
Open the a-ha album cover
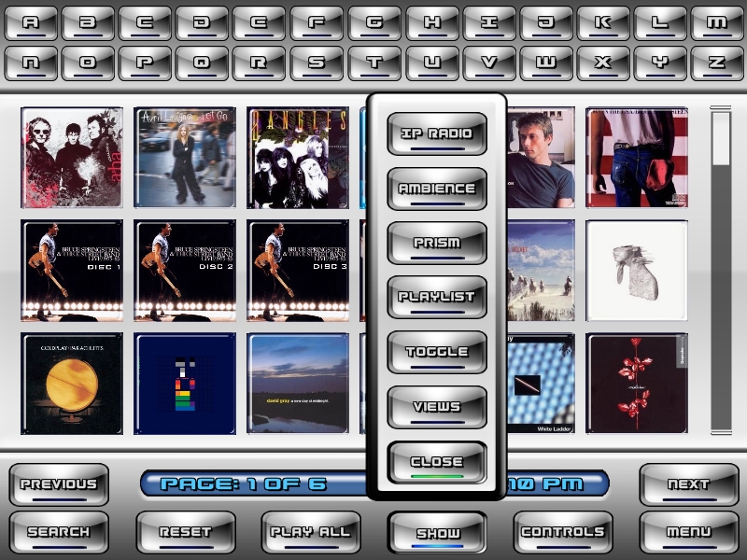click(x=72, y=158)
